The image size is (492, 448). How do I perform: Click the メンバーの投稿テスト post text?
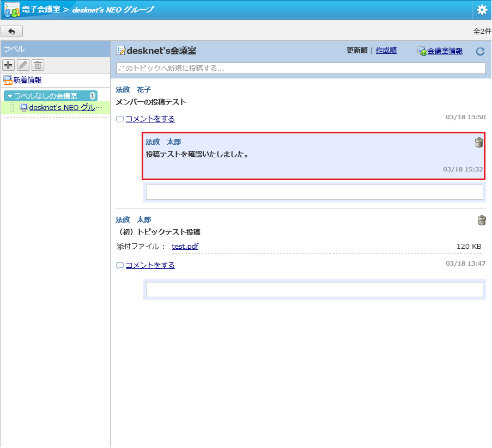coord(151,102)
